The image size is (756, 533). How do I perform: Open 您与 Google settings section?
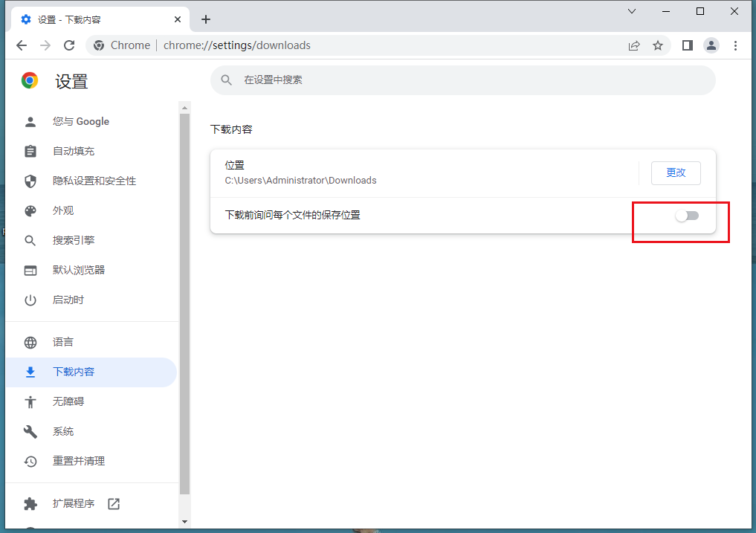coord(91,122)
